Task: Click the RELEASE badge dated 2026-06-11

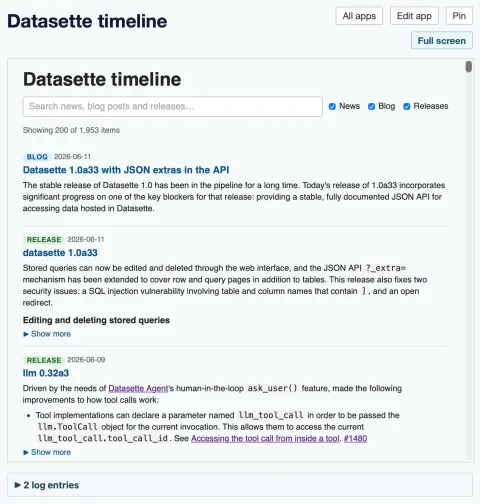Action: point(44,240)
